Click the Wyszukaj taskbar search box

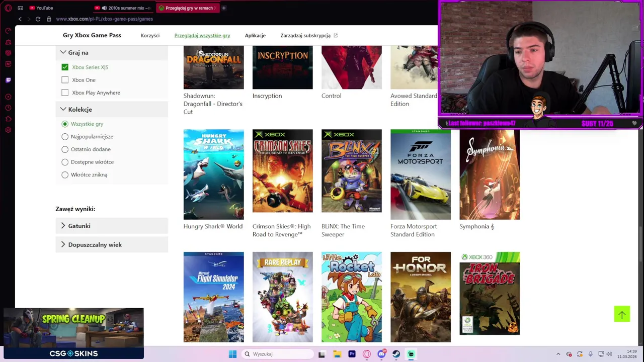point(278,354)
